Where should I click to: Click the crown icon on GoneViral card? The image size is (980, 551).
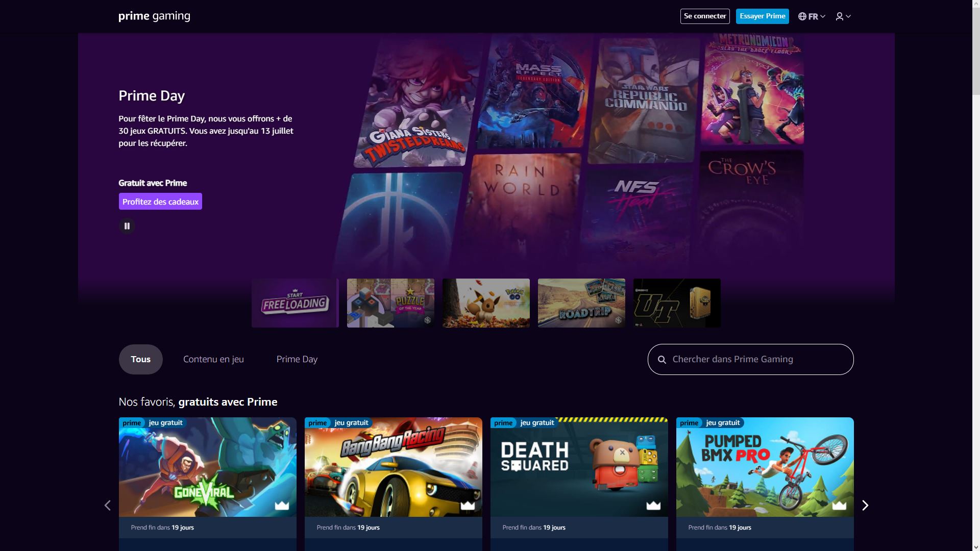pyautogui.click(x=281, y=505)
